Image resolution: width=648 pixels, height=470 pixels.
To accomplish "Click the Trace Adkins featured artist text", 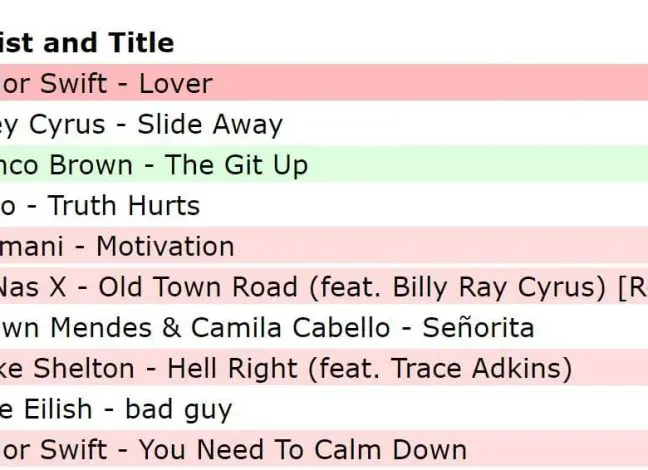I will [484, 369].
